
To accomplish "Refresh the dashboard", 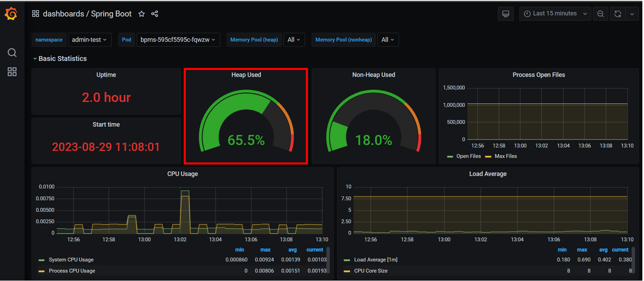I will (x=618, y=14).
